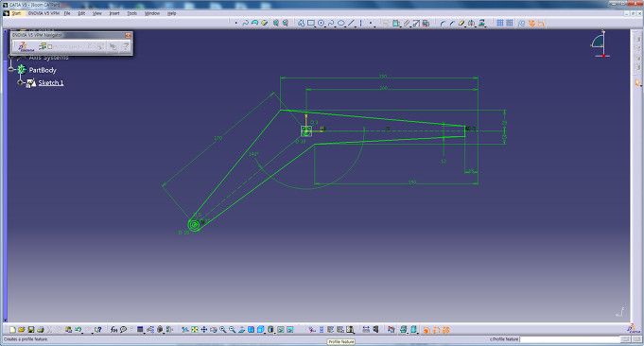Screen dimensions: 644x346
Task: Select the Profile sketch tool
Action: [301, 24]
